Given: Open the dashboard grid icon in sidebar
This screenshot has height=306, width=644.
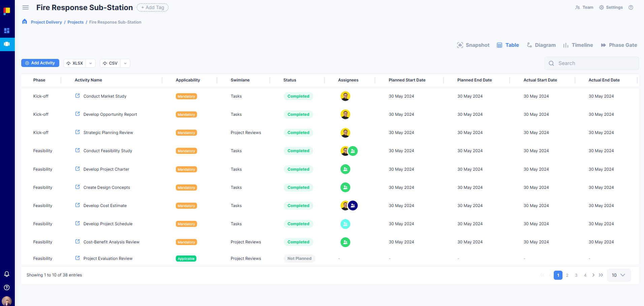Looking at the screenshot, I should click(7, 31).
